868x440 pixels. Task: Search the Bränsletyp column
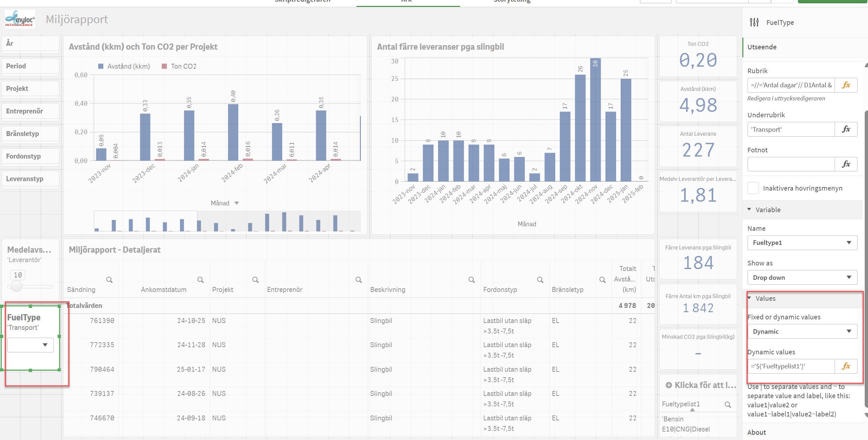pyautogui.click(x=602, y=279)
